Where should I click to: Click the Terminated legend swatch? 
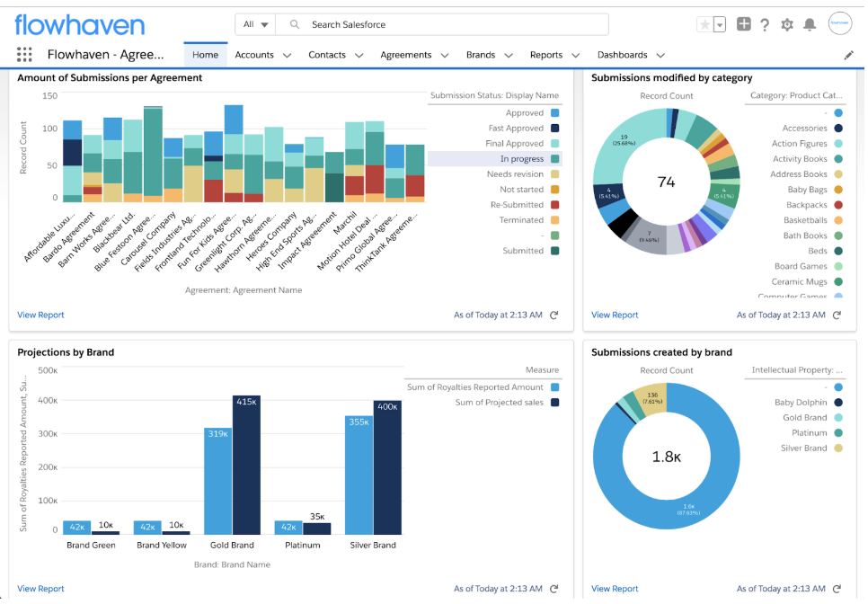pyautogui.click(x=554, y=220)
